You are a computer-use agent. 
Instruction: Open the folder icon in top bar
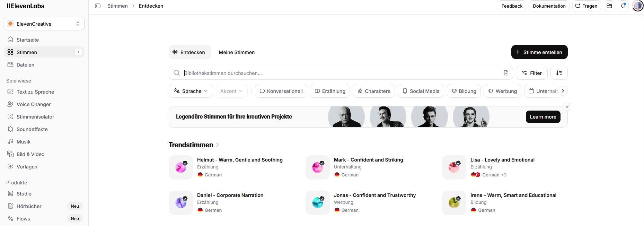[609, 6]
